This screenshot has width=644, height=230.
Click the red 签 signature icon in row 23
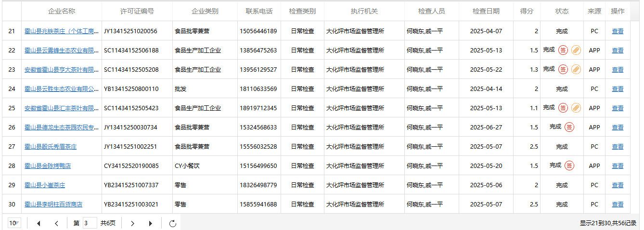coord(563,69)
